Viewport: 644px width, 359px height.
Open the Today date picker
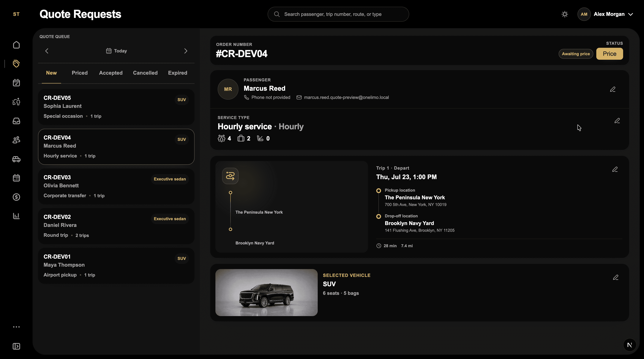(116, 51)
